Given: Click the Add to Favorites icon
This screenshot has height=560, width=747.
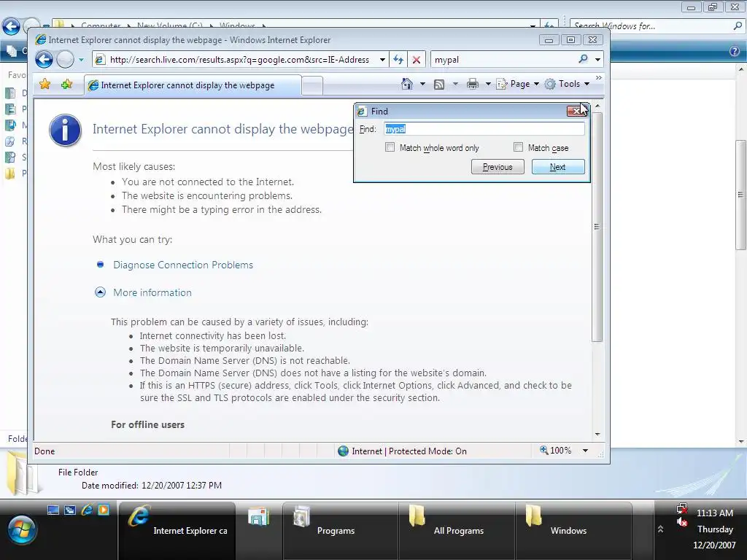Looking at the screenshot, I should (66, 85).
